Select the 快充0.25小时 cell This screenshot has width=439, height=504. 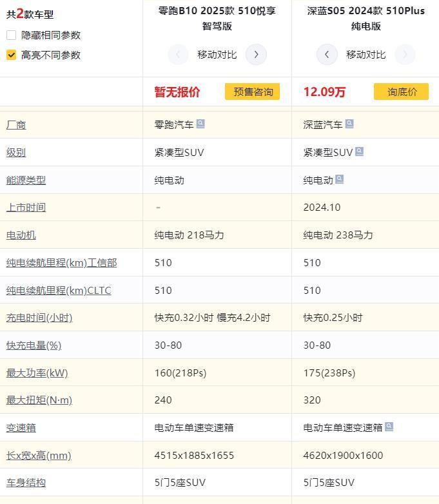pyautogui.click(x=333, y=318)
